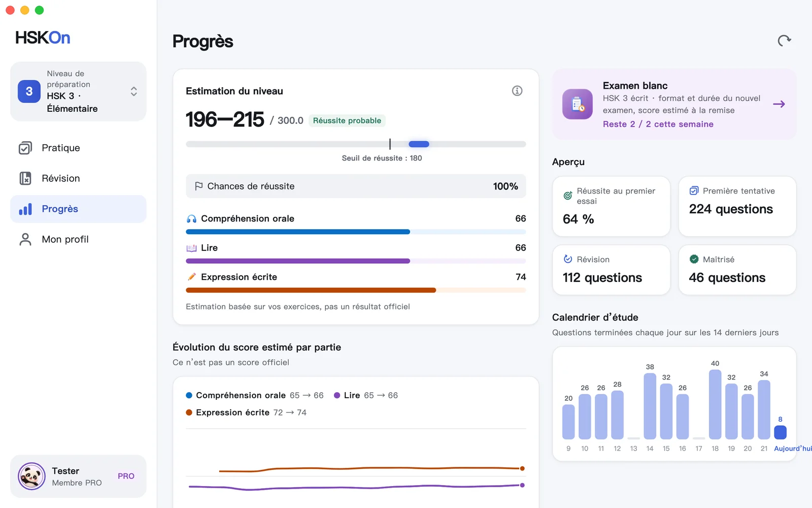Click the Expression écrite orange progress bar
The image size is (812, 508).
356,290
